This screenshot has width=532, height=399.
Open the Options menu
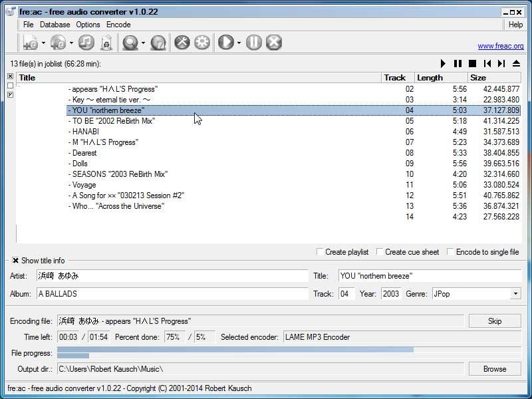(x=88, y=25)
